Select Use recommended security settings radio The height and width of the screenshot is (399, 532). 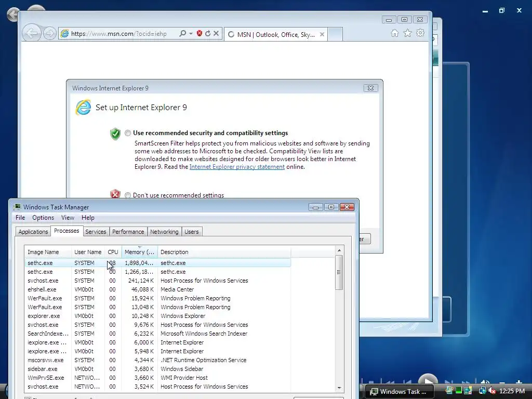pos(128,133)
